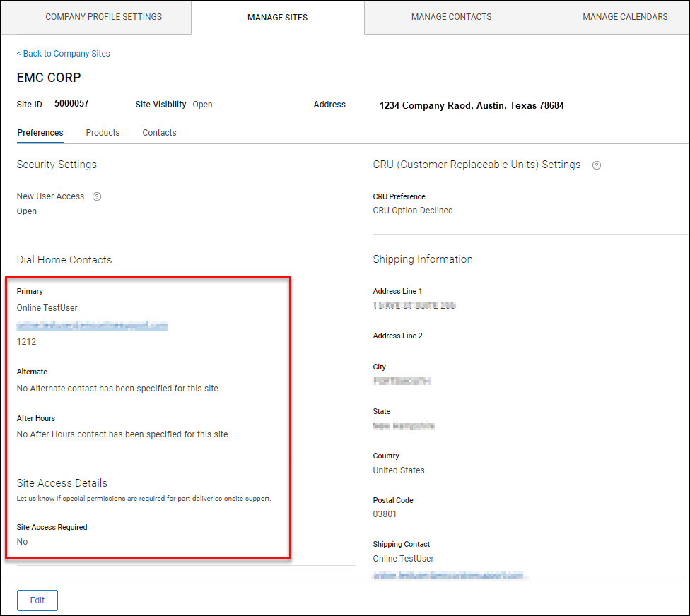Switch to the site Contacts sub-tab
The image size is (690, 616).
click(159, 133)
